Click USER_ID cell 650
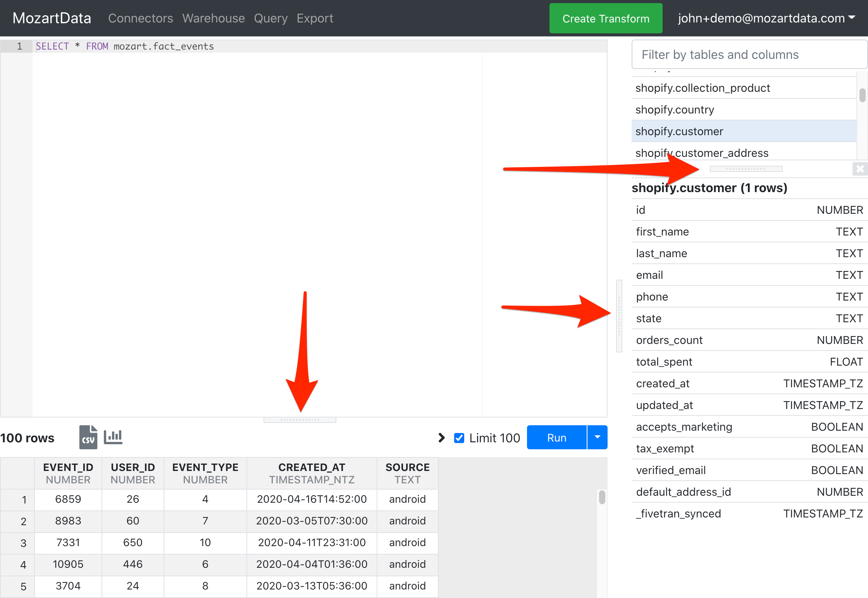Viewport: 868px width, 598px height. (133, 543)
